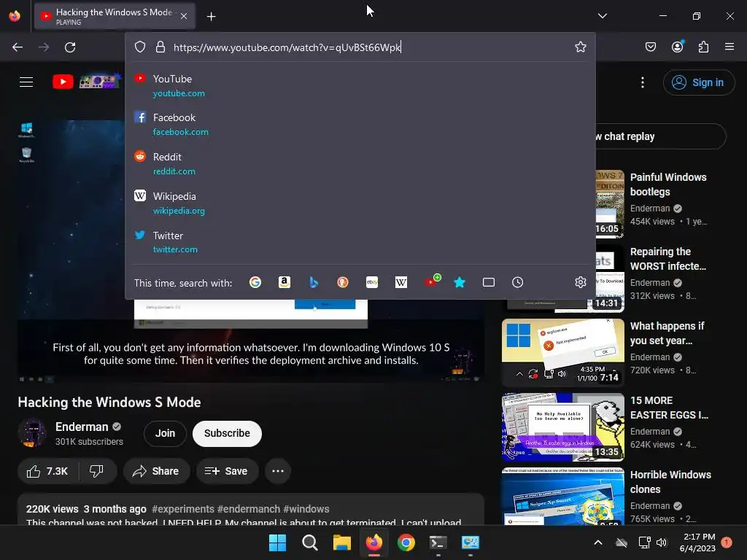
Task: List all tabs dropdown arrow
Action: (x=603, y=16)
